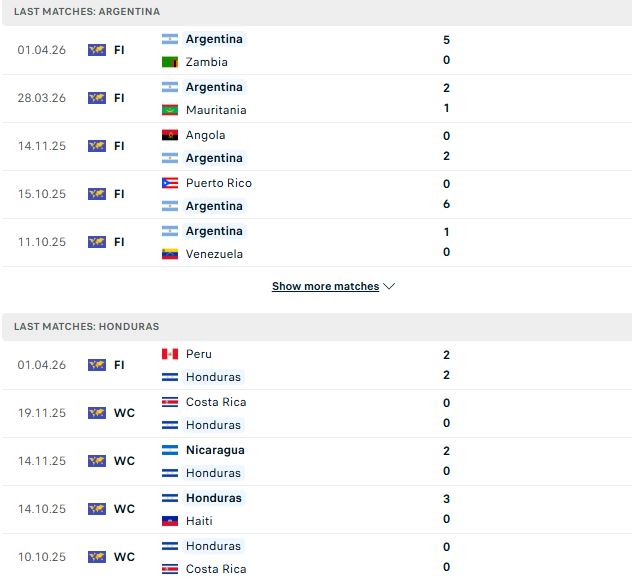Click the Last Matches: Honduras header

(x=86, y=327)
